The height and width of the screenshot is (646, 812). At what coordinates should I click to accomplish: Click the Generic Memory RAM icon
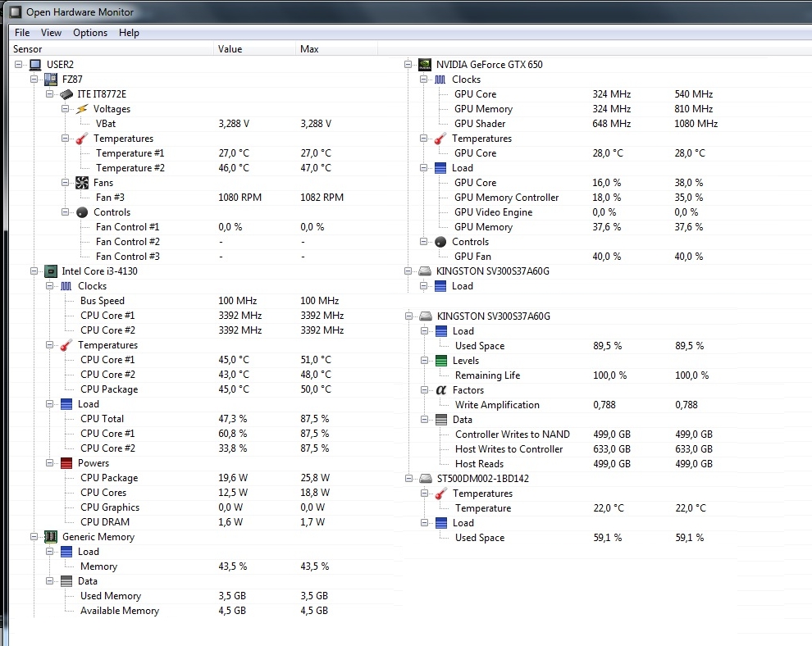coord(51,537)
